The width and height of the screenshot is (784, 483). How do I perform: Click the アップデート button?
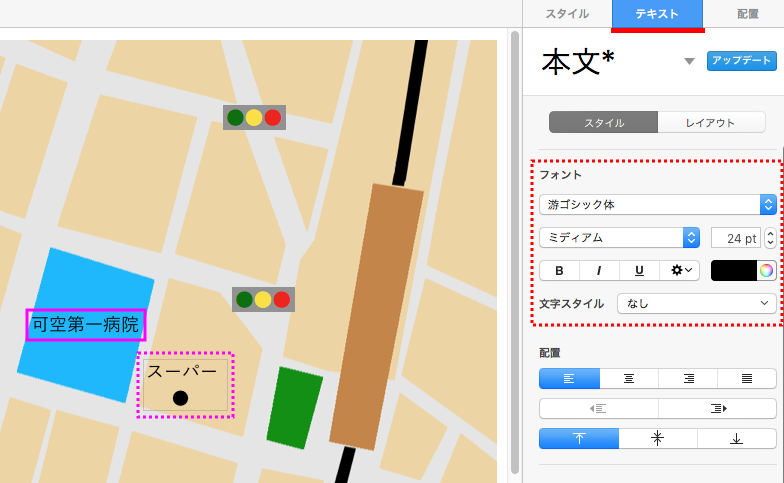742,61
